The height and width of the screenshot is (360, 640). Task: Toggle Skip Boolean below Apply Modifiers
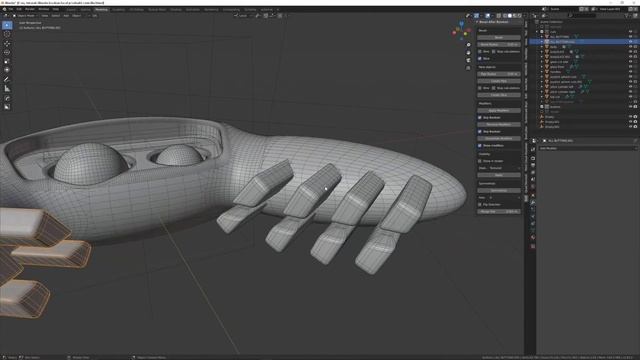[x=480, y=118]
